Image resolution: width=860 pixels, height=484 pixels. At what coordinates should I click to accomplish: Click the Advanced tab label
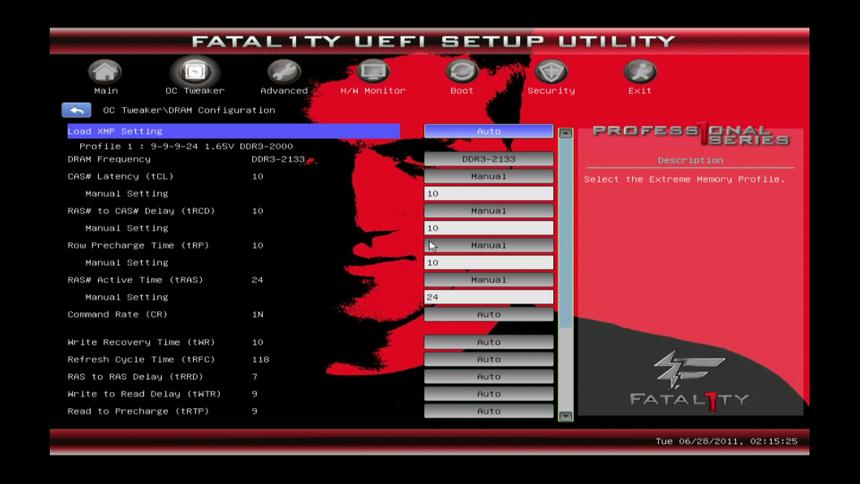click(284, 91)
